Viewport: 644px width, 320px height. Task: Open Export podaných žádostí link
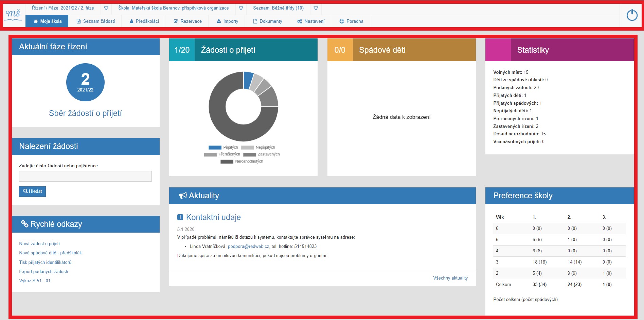[43, 271]
